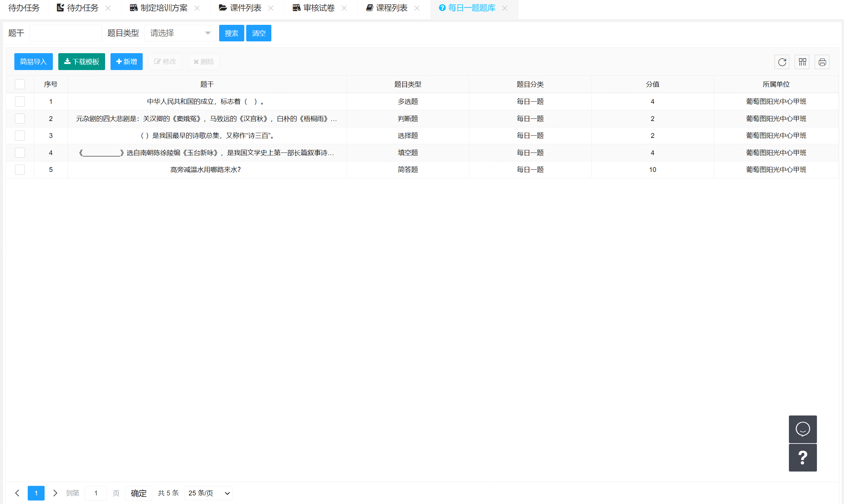
Task: Click the 新增 button
Action: click(x=126, y=61)
